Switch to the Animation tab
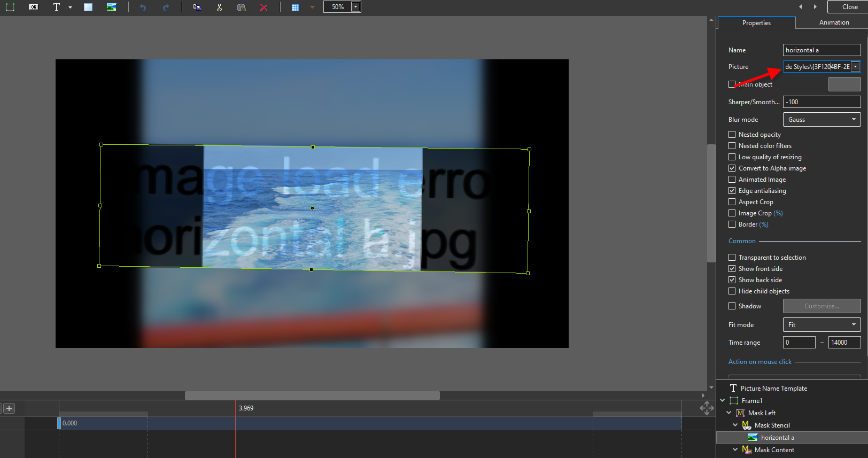This screenshot has width=868, height=458. click(x=834, y=22)
